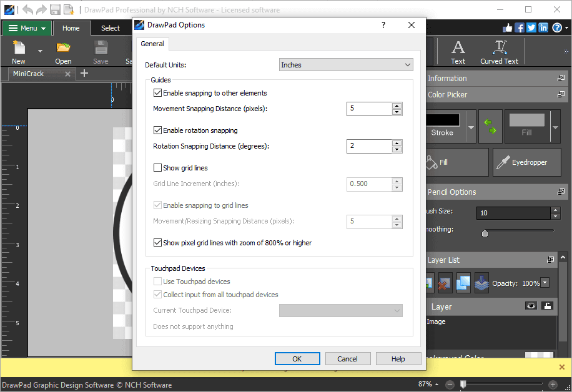Undock the Layer List panel with its pop-out icon
The image size is (572, 392).
pyautogui.click(x=551, y=260)
